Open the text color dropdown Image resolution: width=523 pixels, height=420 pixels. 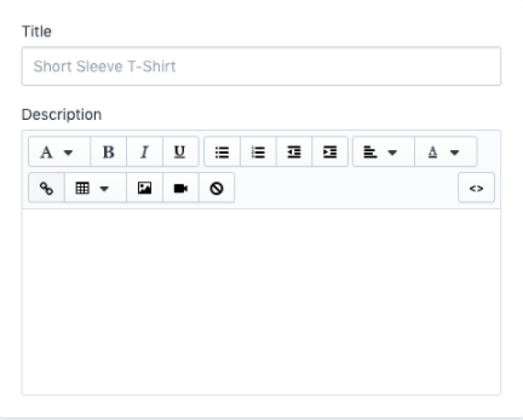446,152
